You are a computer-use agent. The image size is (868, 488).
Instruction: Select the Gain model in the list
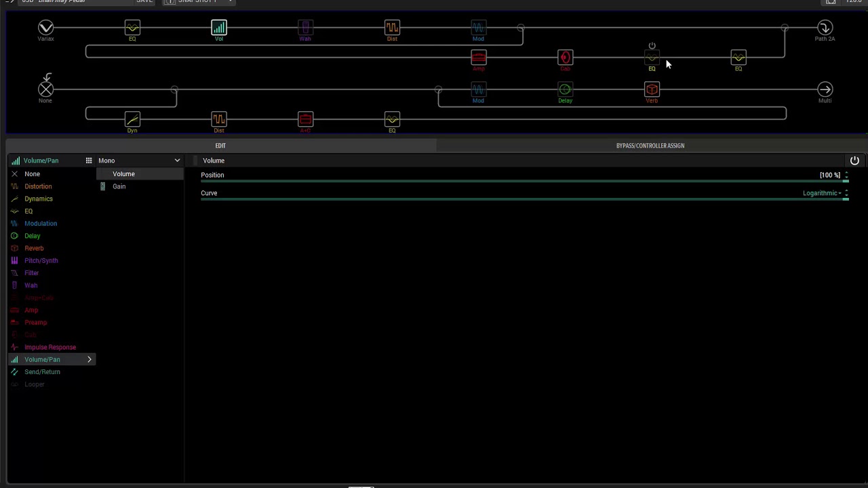click(140, 186)
